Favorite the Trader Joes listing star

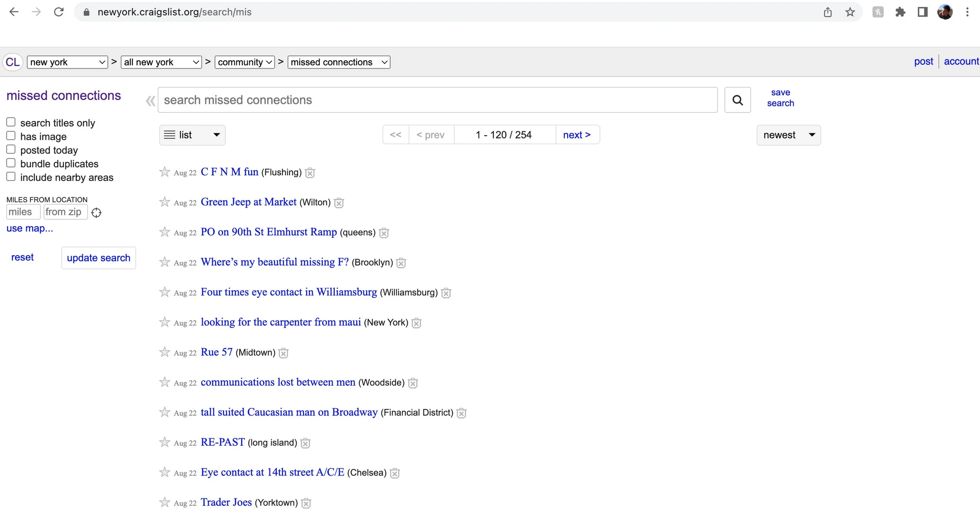165,503
